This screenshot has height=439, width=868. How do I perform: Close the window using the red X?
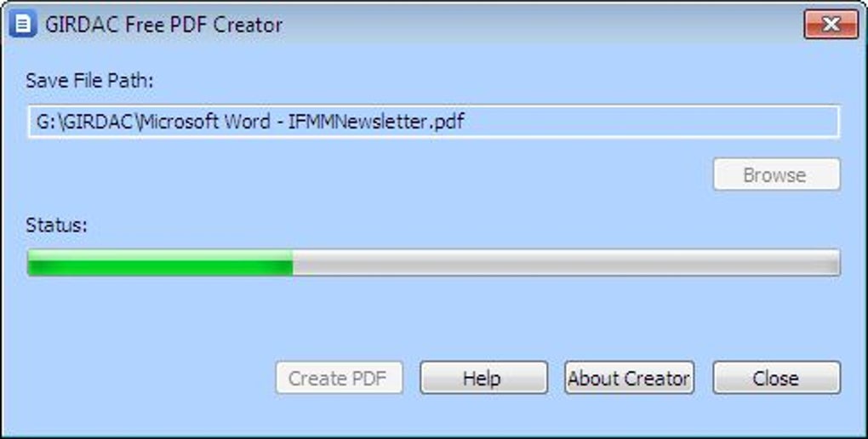pyautogui.click(x=831, y=25)
